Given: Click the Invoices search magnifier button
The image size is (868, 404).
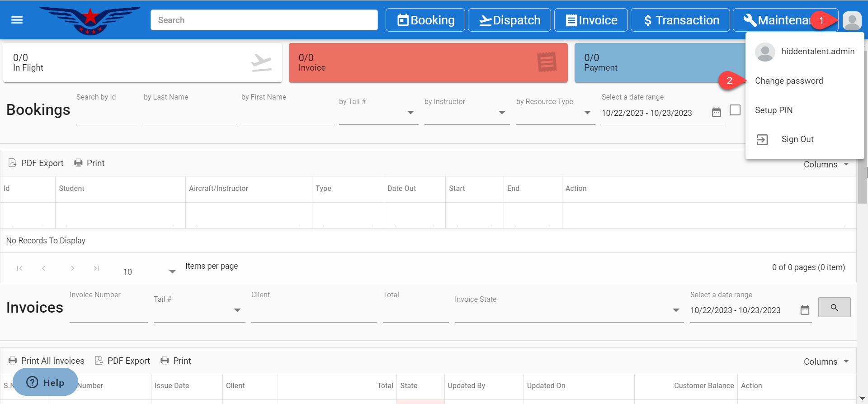Looking at the screenshot, I should pyautogui.click(x=834, y=308).
